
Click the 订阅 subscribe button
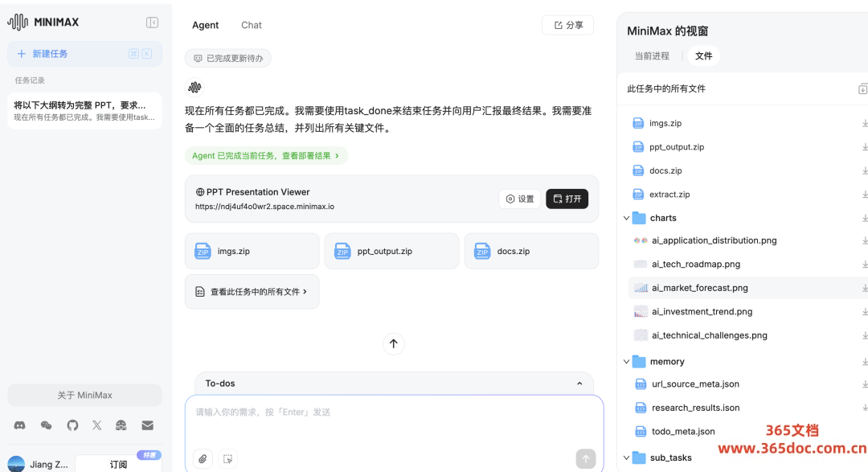118,464
